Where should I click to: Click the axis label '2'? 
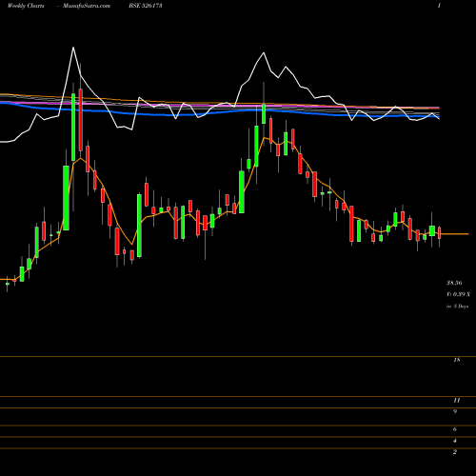[455, 452]
